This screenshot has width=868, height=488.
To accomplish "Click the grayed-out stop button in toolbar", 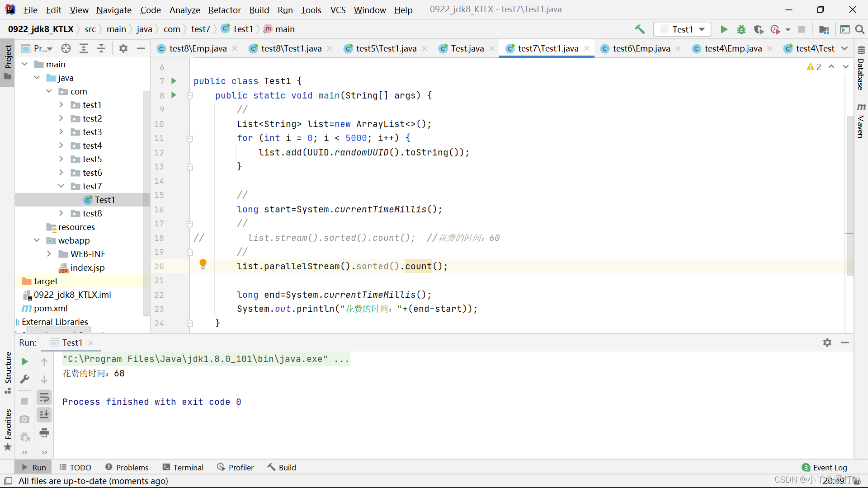I will 802,29.
